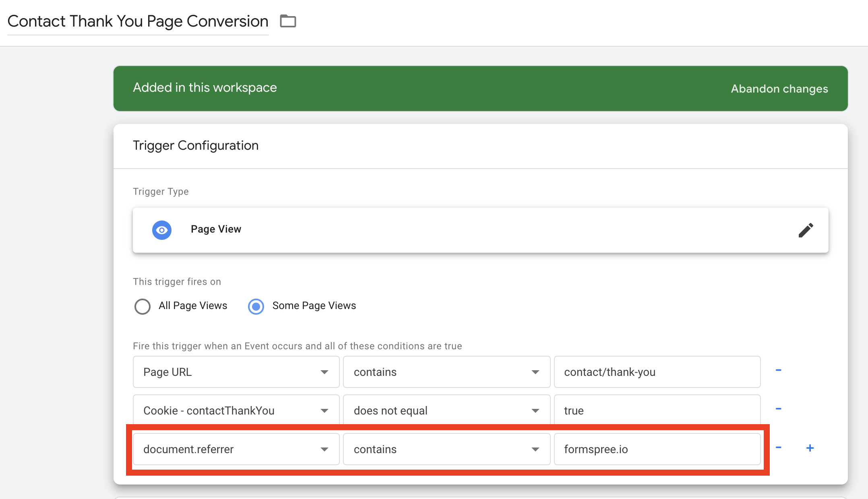The image size is (868, 499).
Task: Click the trigger name title field
Action: click(138, 21)
